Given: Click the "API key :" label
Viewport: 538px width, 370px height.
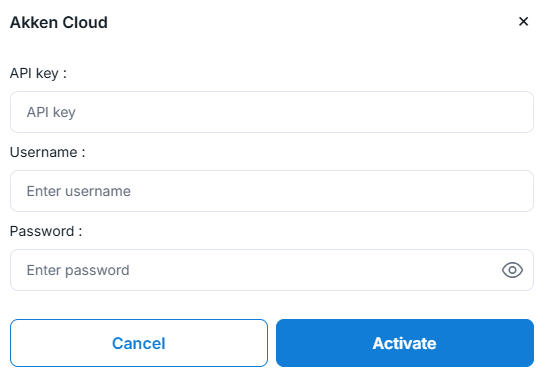Looking at the screenshot, I should point(38,73).
